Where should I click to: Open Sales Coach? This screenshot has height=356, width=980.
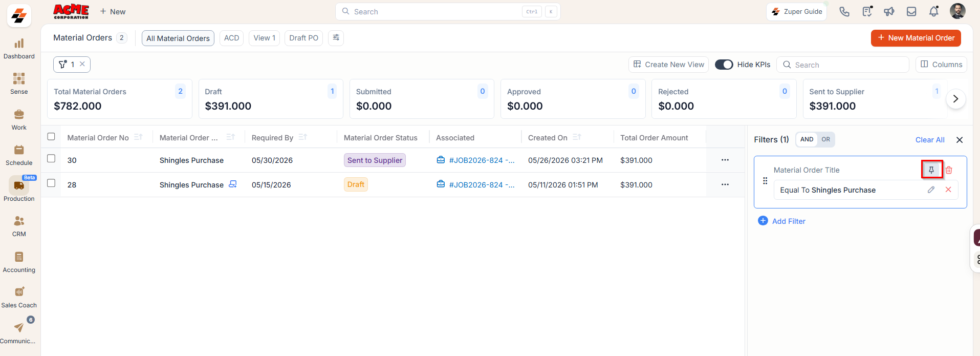(19, 298)
